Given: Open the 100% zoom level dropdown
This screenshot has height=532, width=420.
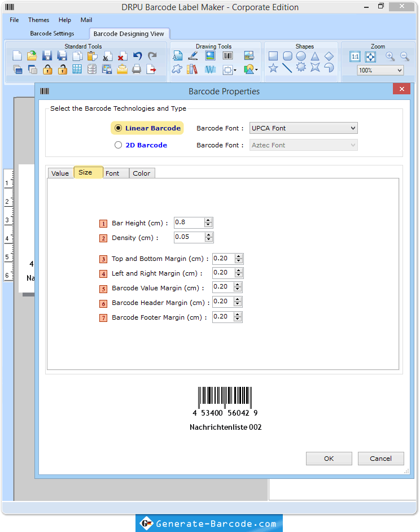Looking at the screenshot, I should [x=380, y=70].
